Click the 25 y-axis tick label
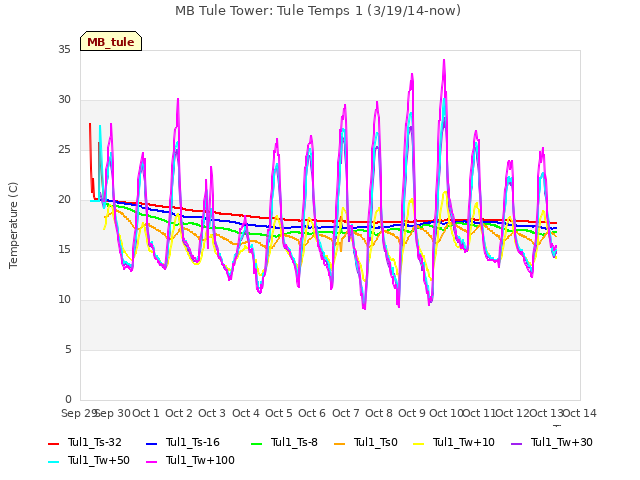 click(64, 150)
